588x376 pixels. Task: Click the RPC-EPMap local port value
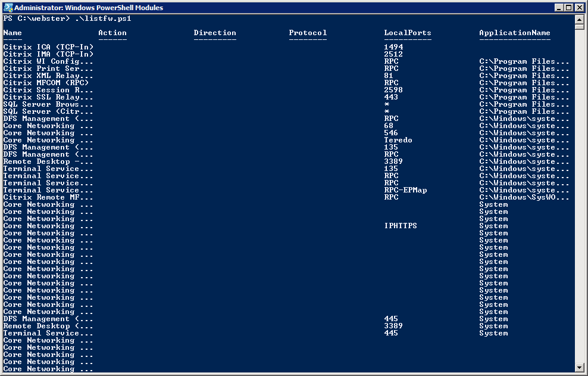[405, 190]
